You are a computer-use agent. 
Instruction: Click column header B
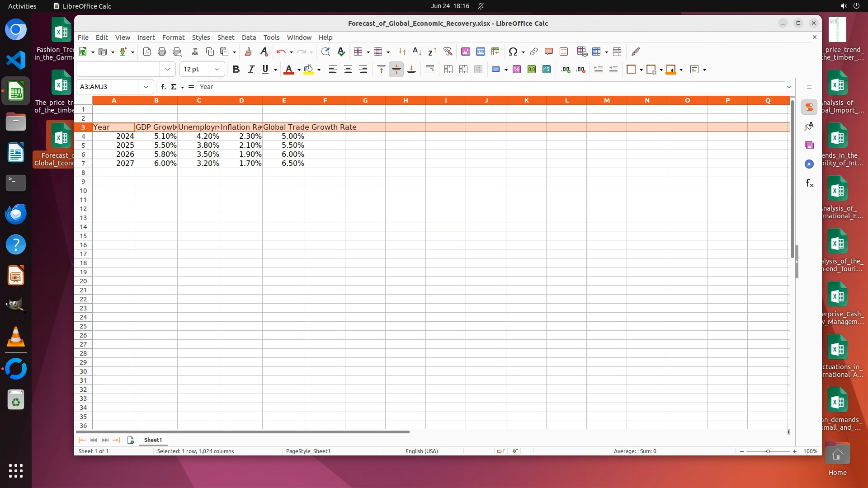point(156,100)
